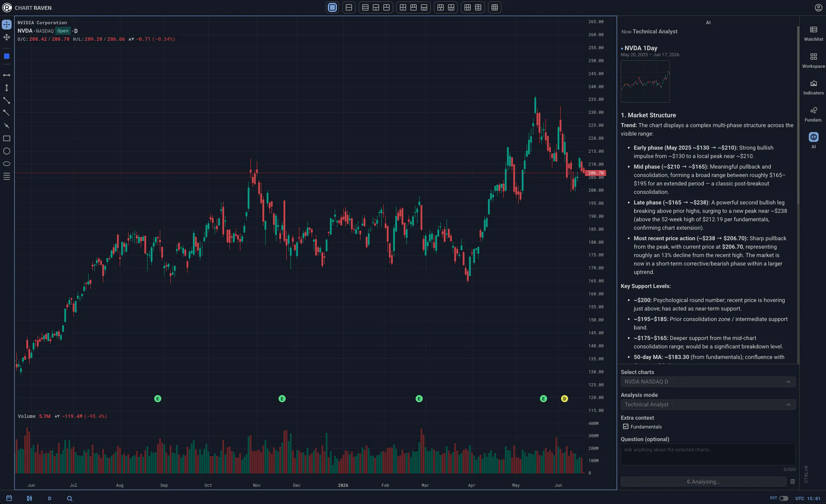Click the NVDA ticker symbol in chart header
This screenshot has height=504, width=826.
25,31
